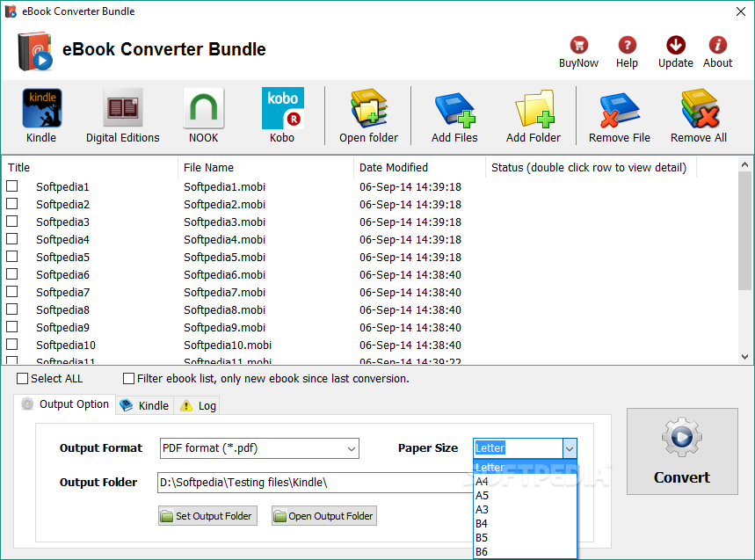Click the Softpedia9 title cell

62,327
